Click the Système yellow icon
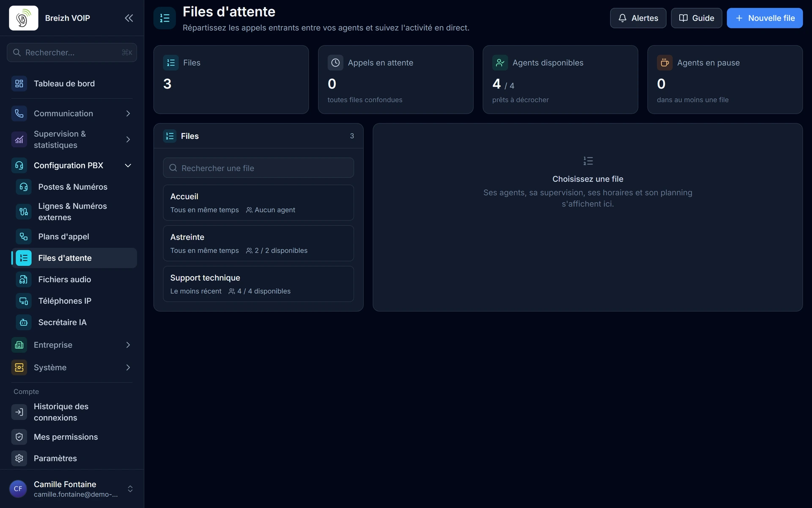Image resolution: width=812 pixels, height=508 pixels. point(19,367)
